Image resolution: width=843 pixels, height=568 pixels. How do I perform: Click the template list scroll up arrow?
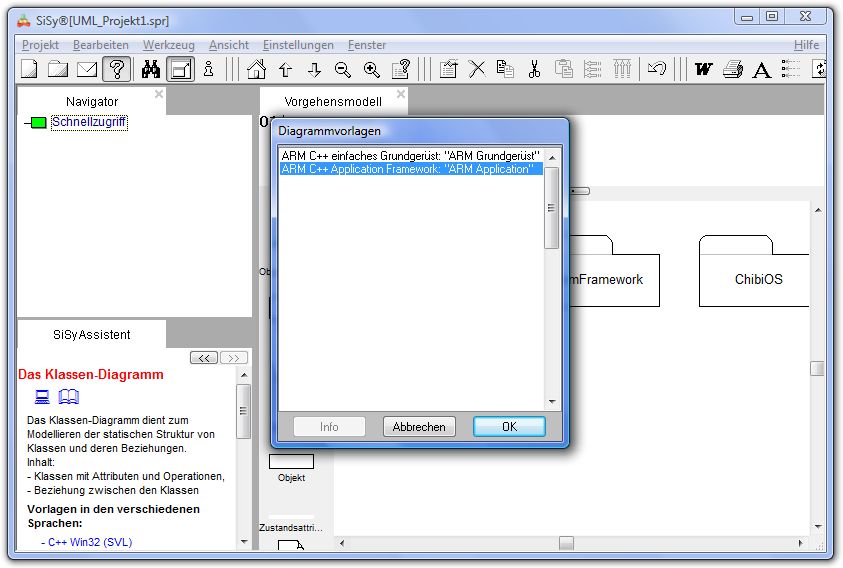pyautogui.click(x=552, y=157)
